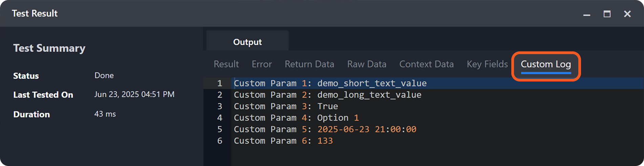Select the Output tab

pos(247,42)
